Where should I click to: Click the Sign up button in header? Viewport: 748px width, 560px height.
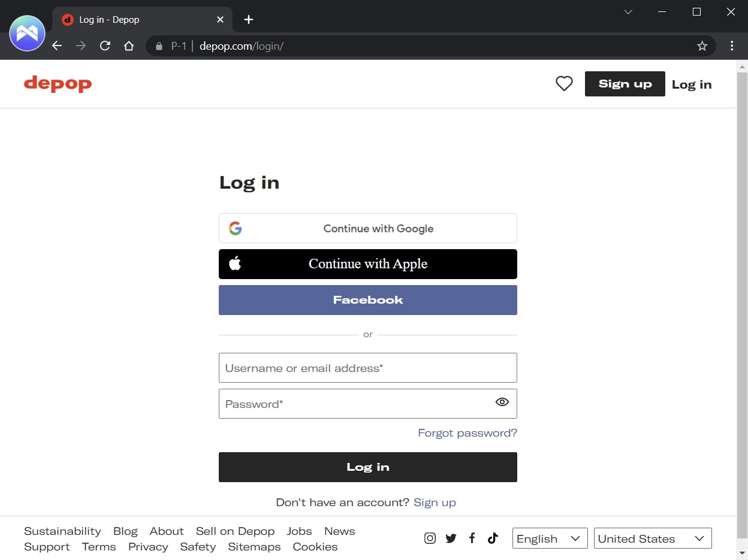[x=625, y=84]
